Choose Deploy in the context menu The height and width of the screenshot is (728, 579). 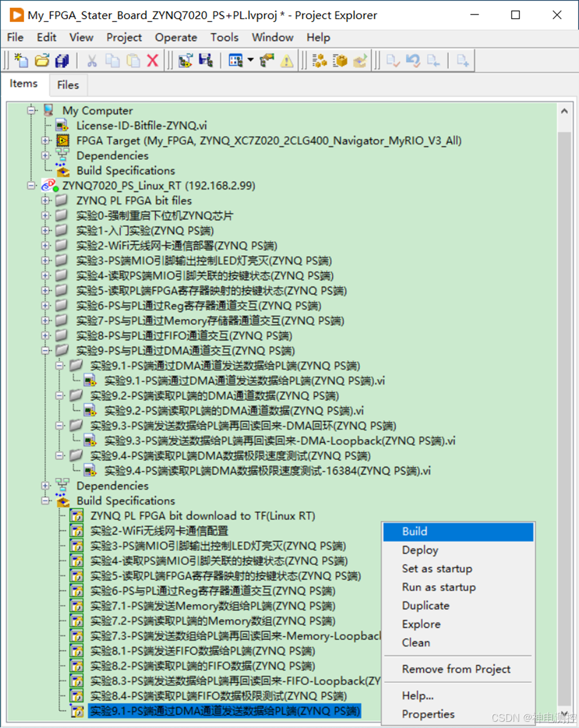point(458,550)
